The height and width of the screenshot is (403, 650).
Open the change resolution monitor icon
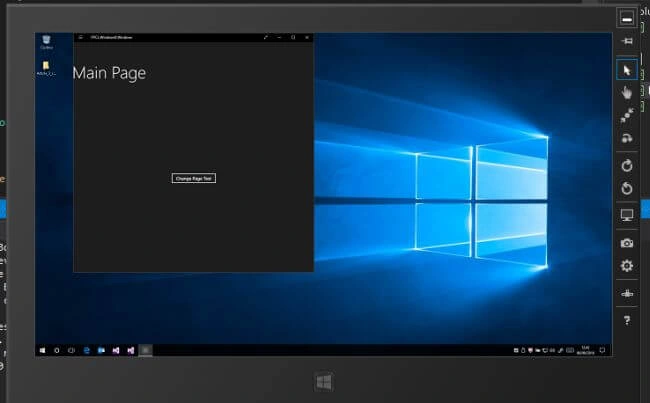click(x=627, y=215)
